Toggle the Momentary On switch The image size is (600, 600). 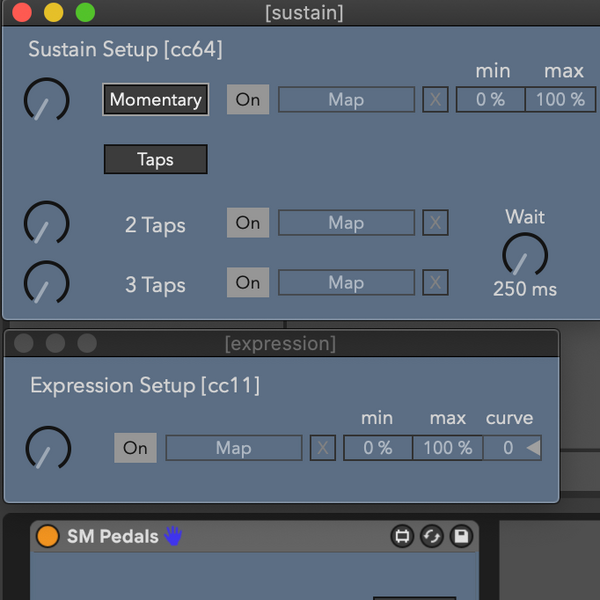click(x=248, y=100)
